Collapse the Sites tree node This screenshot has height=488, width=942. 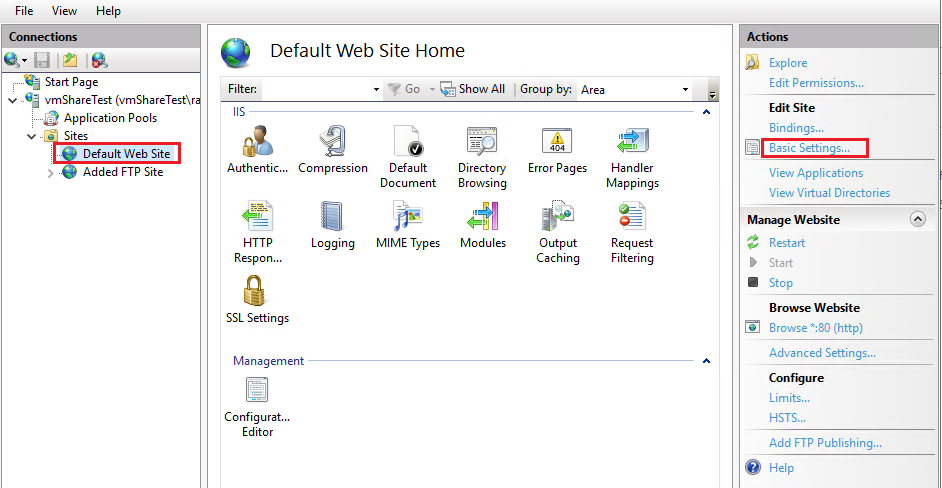click(32, 136)
